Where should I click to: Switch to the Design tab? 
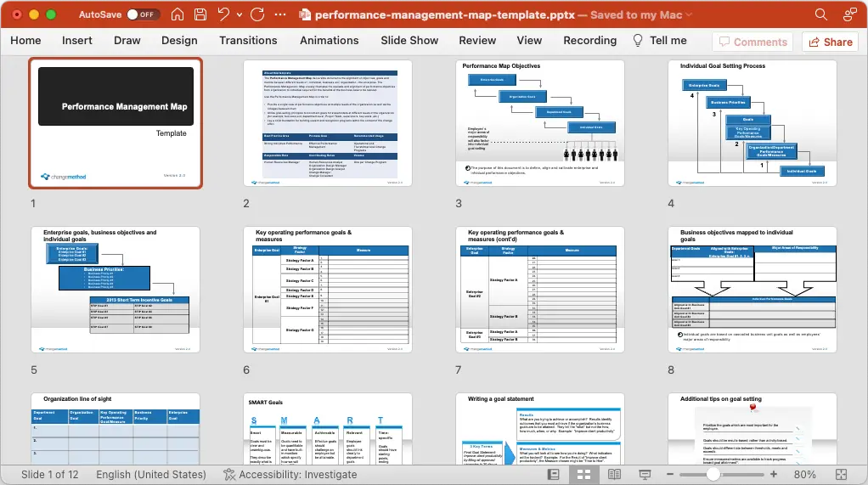[x=179, y=41]
